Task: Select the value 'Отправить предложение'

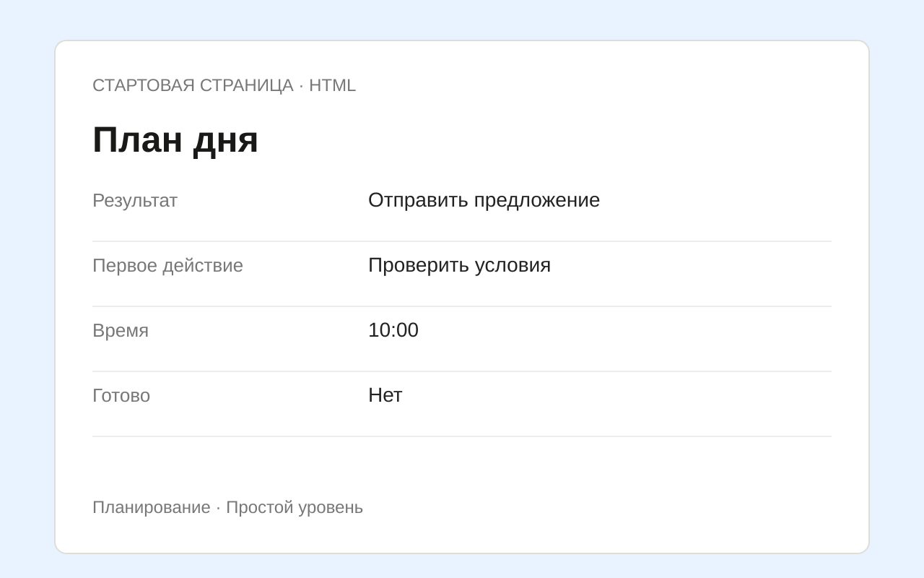Action: pyautogui.click(x=484, y=200)
